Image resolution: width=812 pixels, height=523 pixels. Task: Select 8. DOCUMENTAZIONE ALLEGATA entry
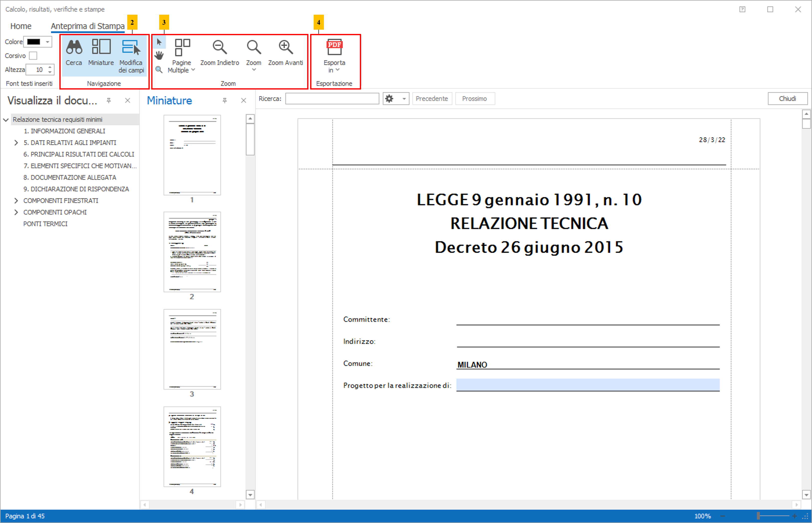pyautogui.click(x=70, y=177)
